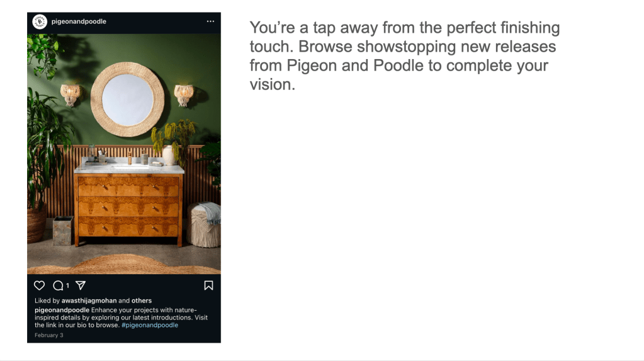Like the post with the heart icon
The image size is (644, 361).
click(40, 286)
